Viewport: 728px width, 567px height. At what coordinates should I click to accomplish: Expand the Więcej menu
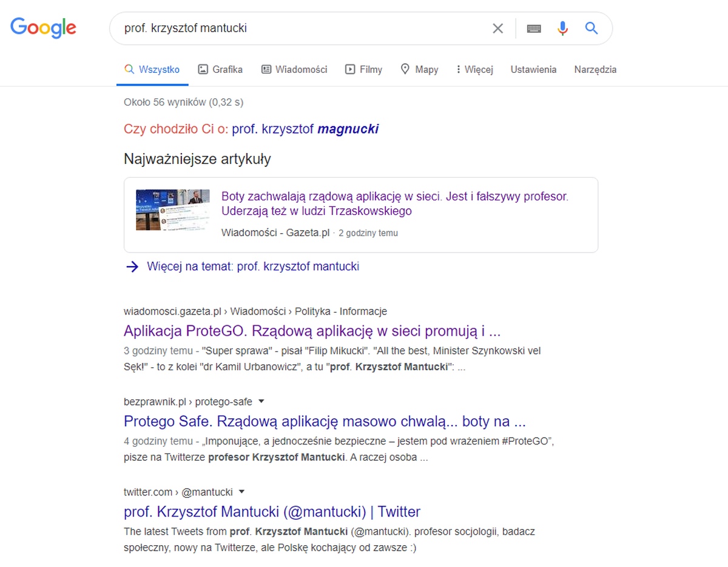pos(474,70)
